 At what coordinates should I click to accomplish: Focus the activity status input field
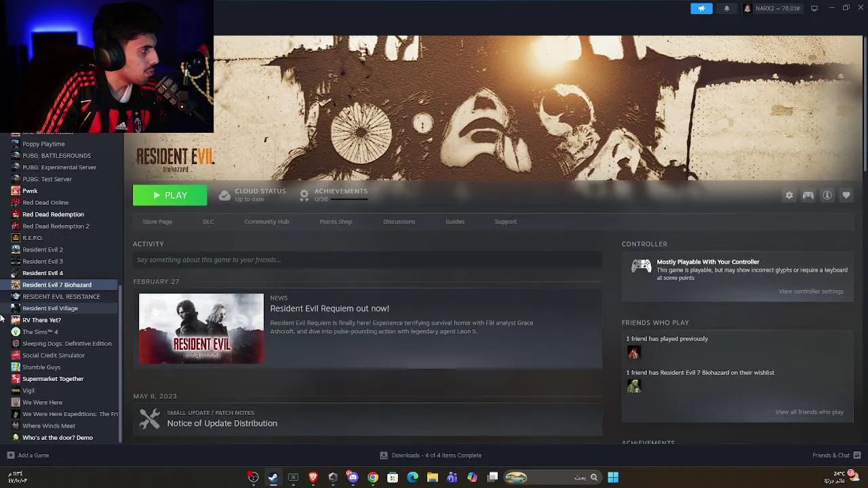(x=368, y=260)
